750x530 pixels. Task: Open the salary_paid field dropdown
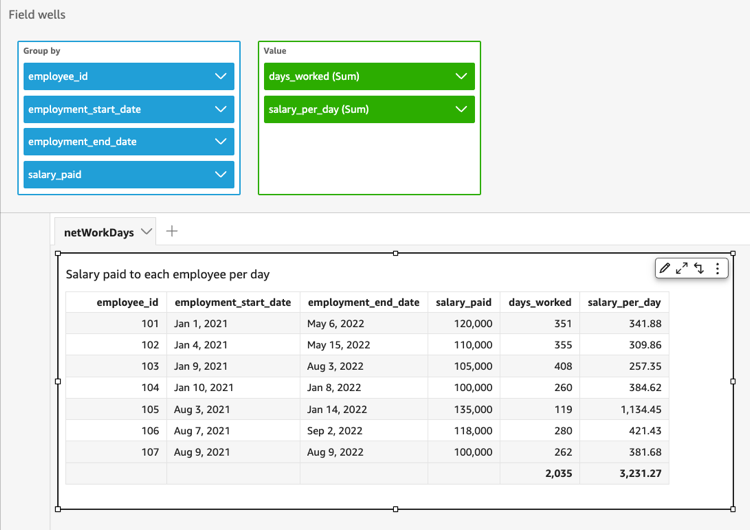[x=221, y=174]
